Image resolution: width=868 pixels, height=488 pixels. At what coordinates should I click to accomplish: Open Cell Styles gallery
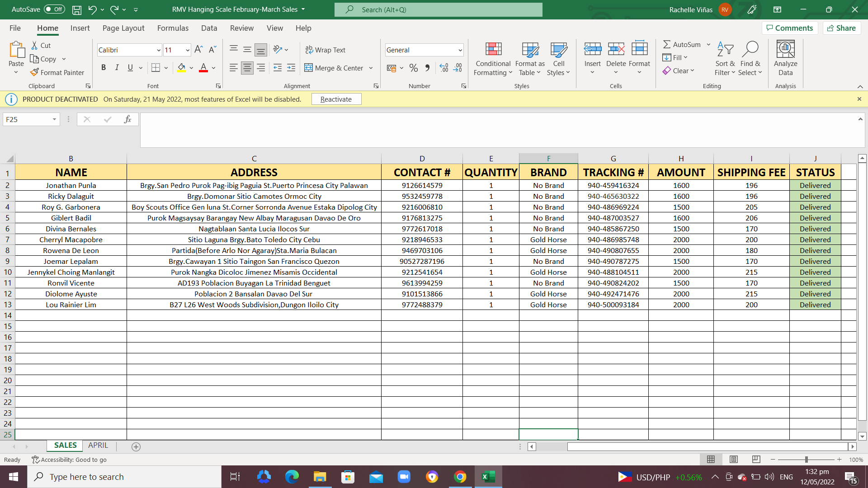(x=558, y=59)
